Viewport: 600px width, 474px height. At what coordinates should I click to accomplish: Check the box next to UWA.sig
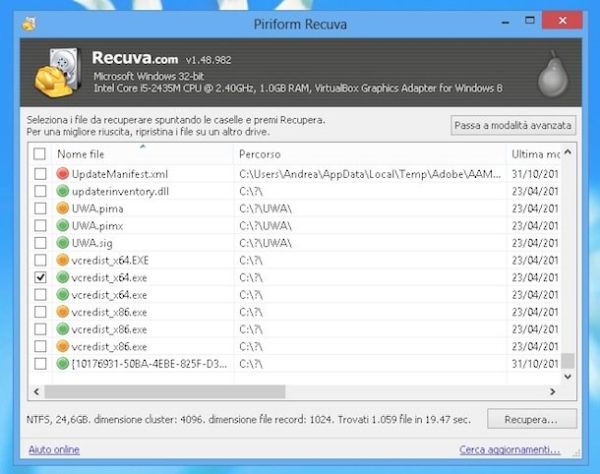pos(40,242)
